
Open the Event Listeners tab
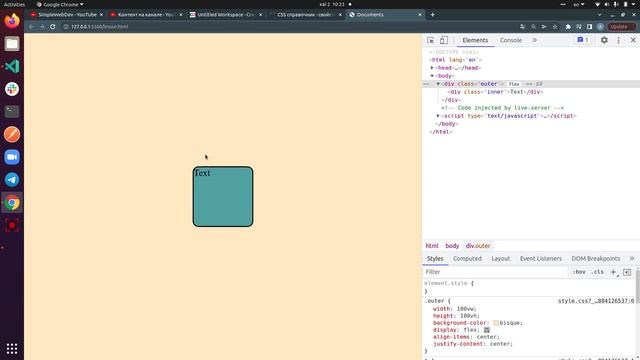click(541, 258)
